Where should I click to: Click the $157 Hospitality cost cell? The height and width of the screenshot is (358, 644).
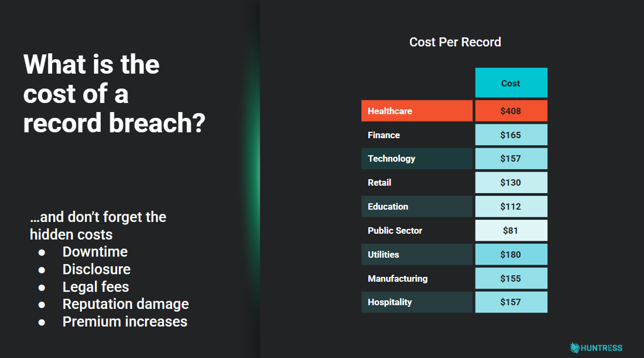tap(511, 302)
